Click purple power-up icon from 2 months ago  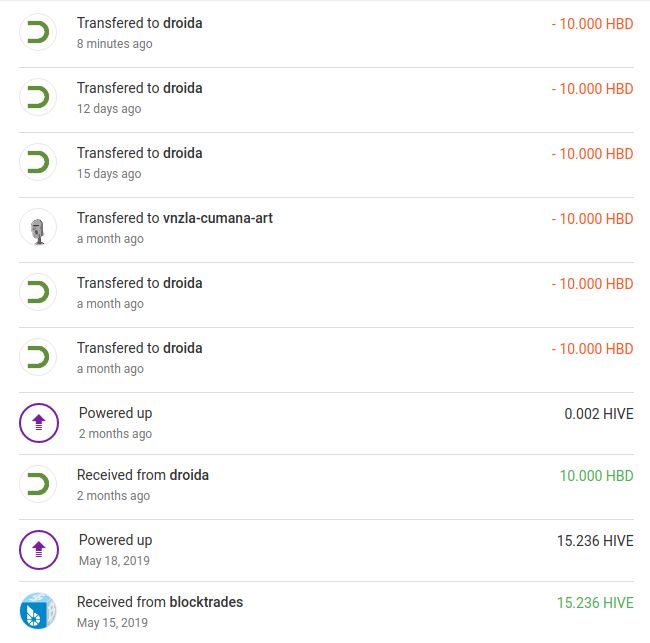pyautogui.click(x=39, y=423)
